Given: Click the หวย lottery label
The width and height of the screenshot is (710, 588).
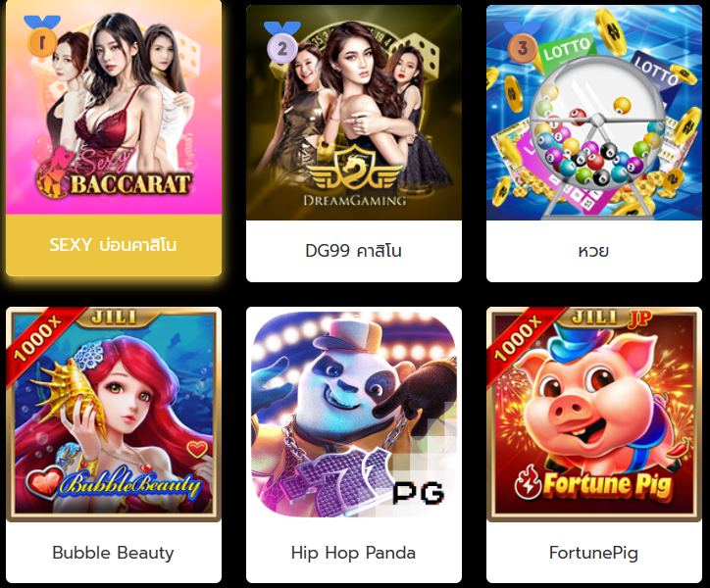Looking at the screenshot, I should click(x=593, y=250).
